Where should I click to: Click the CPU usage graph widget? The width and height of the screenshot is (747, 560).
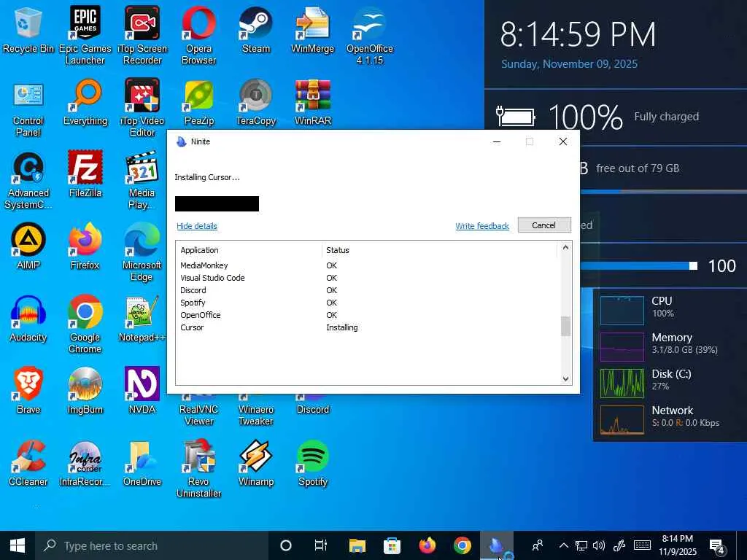pyautogui.click(x=622, y=310)
